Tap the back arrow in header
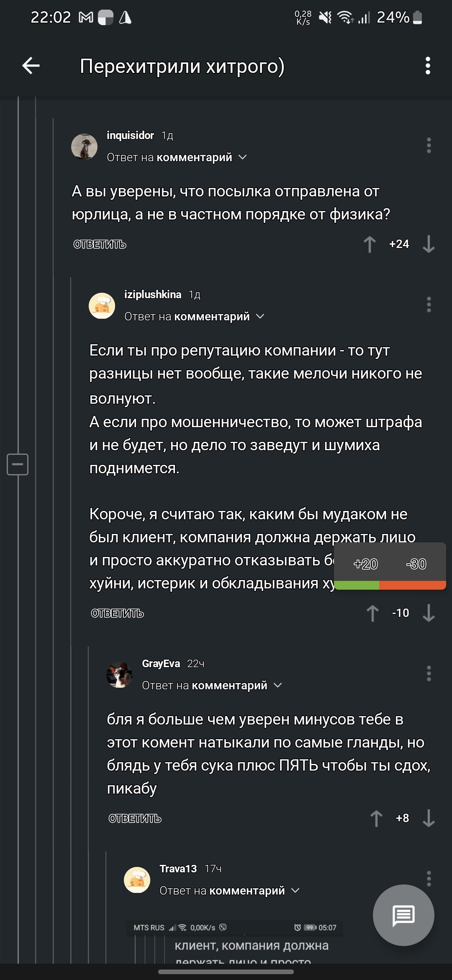Image resolution: width=452 pixels, height=980 pixels. coord(31,66)
